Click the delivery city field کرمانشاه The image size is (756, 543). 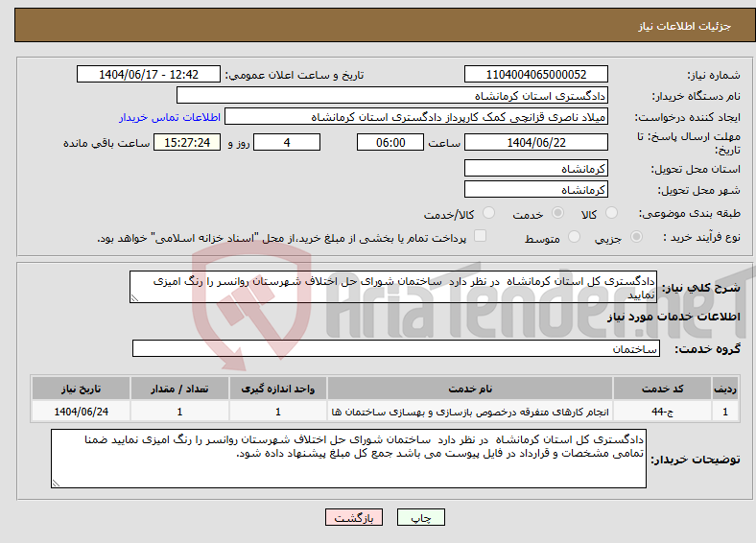point(535,190)
